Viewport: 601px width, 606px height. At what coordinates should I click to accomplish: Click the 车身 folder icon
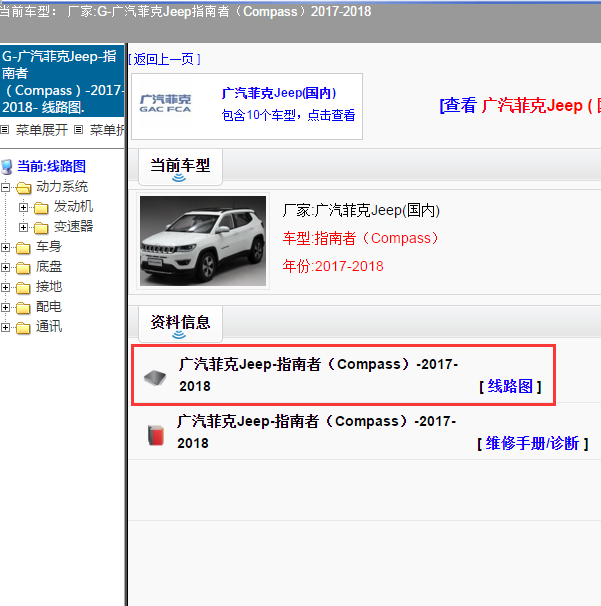coord(23,248)
